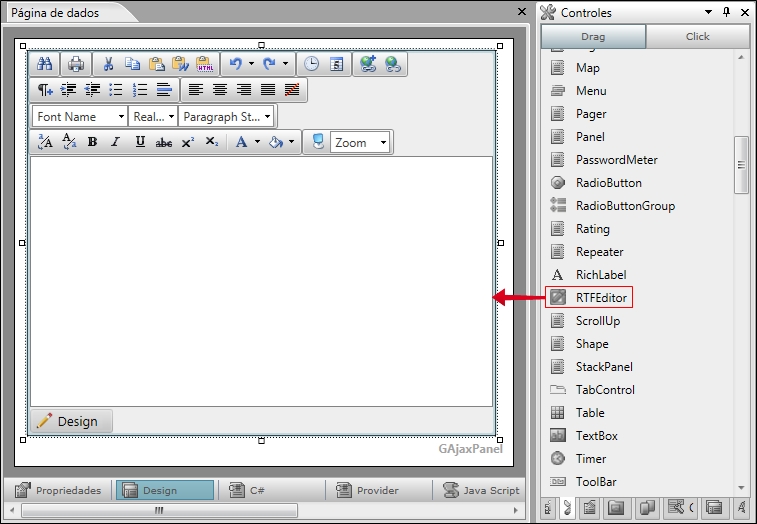The width and height of the screenshot is (757, 524).
Task: Open the Paragraph Style dropdown
Action: pos(226,117)
